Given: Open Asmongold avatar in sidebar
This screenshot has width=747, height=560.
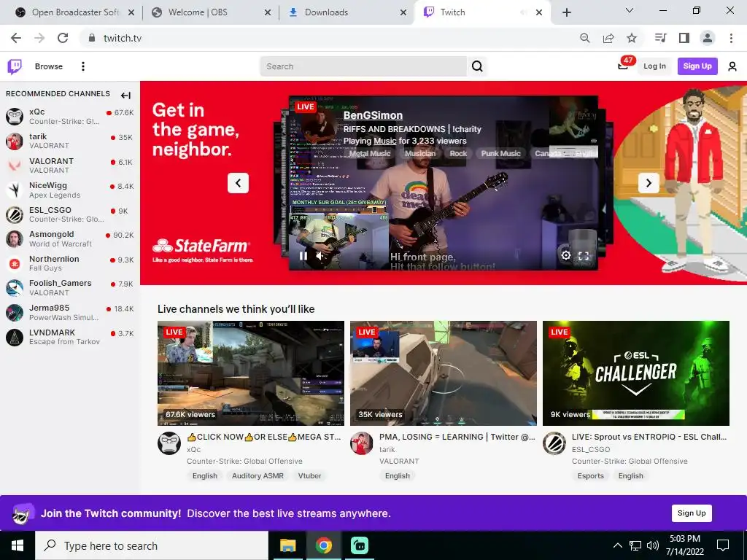Looking at the screenshot, I should pyautogui.click(x=15, y=238).
